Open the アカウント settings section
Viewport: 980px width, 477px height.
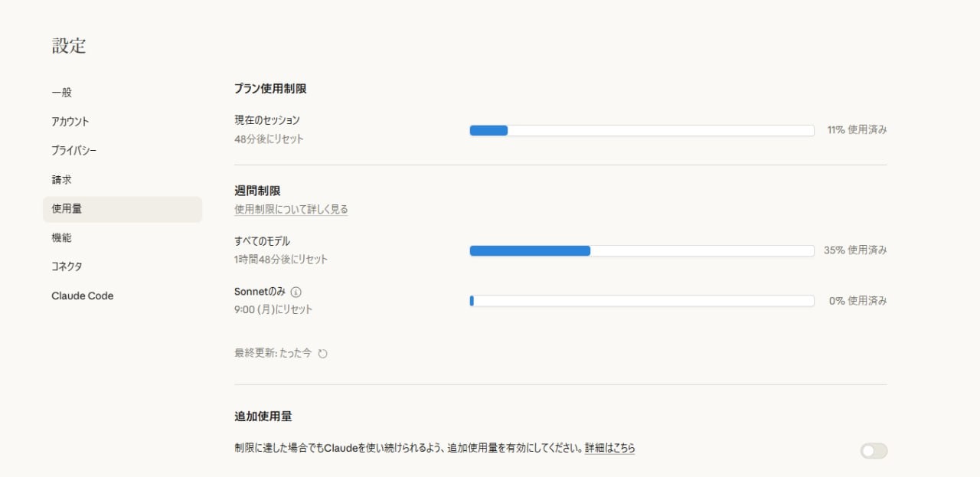tap(70, 121)
